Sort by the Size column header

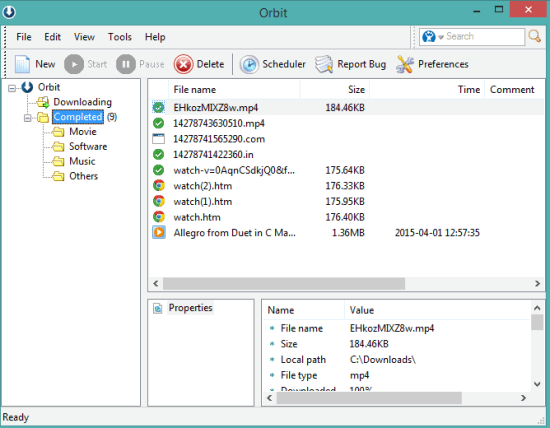coord(335,90)
